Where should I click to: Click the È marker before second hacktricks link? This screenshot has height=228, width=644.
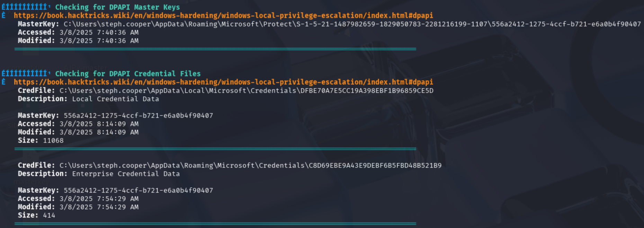point(3,82)
